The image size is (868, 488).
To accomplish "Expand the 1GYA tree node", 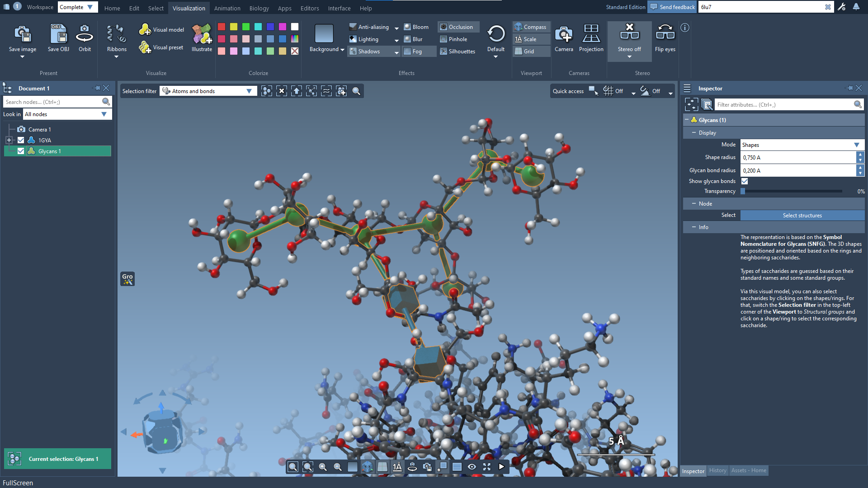I will coord(9,140).
